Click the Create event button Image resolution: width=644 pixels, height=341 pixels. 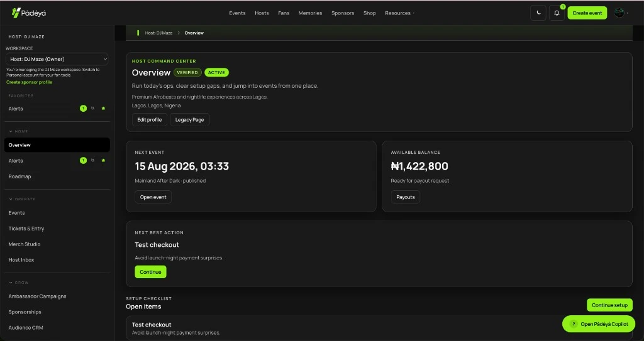(587, 13)
